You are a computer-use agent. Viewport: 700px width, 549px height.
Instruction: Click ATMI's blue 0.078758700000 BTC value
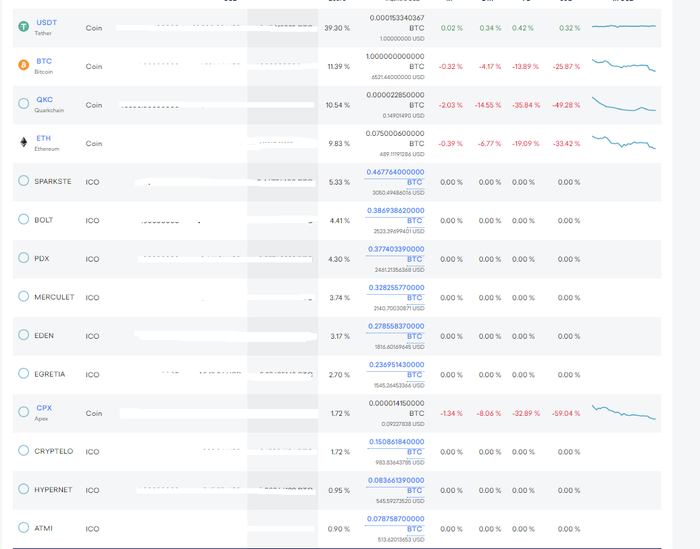[396, 519]
